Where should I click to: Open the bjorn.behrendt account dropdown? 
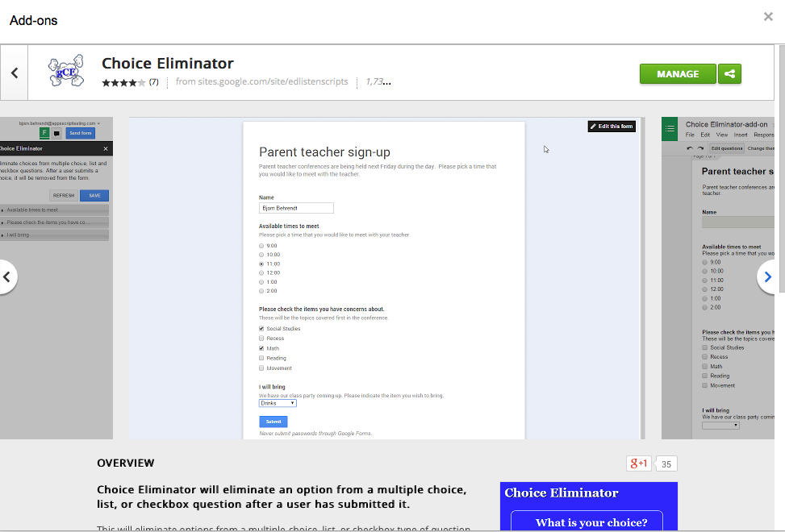60,123
